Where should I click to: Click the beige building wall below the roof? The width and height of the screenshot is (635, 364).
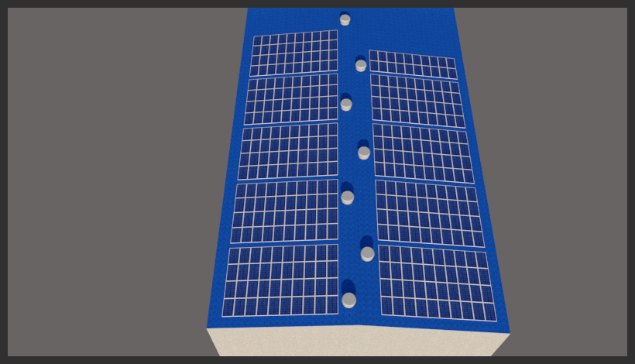(356, 342)
